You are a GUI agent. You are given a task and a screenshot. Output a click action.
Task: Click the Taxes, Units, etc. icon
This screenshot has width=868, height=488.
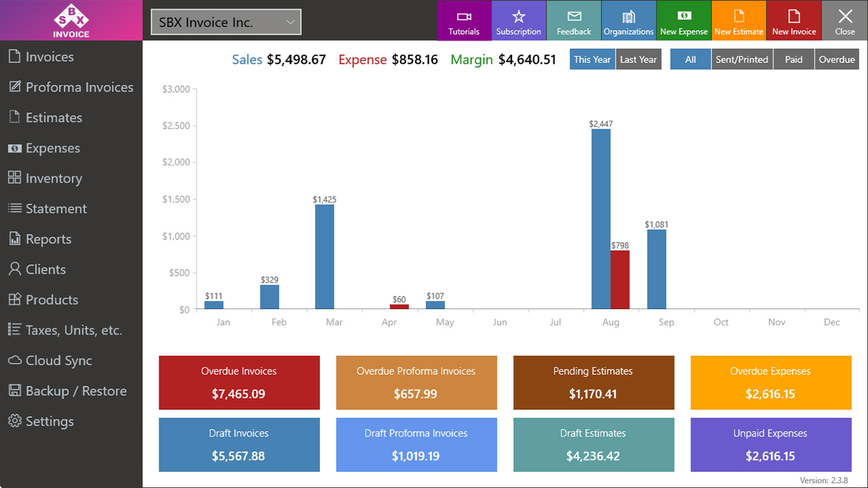coord(14,329)
